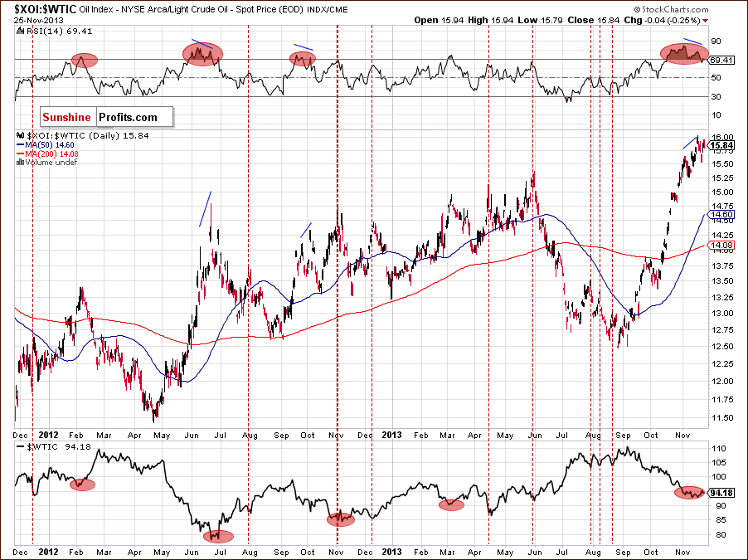
Task: Click the Open 15.94 value
Action: pos(439,20)
